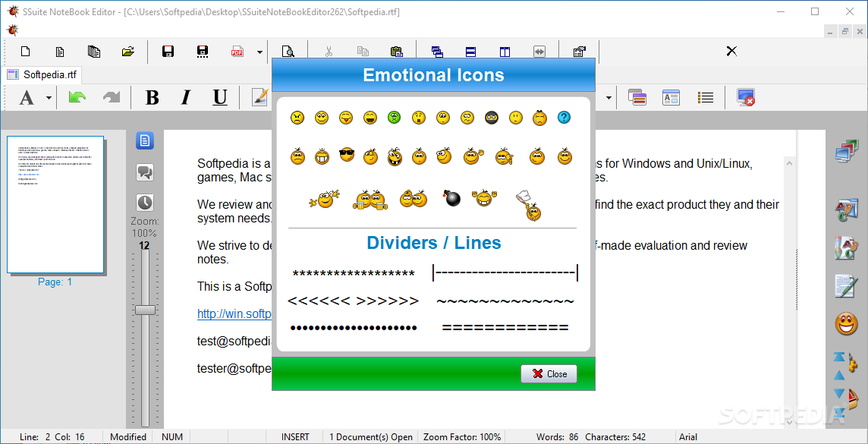Open dropdown arrow right of Emotional Icons dialog
868x444 pixels.
point(609,98)
